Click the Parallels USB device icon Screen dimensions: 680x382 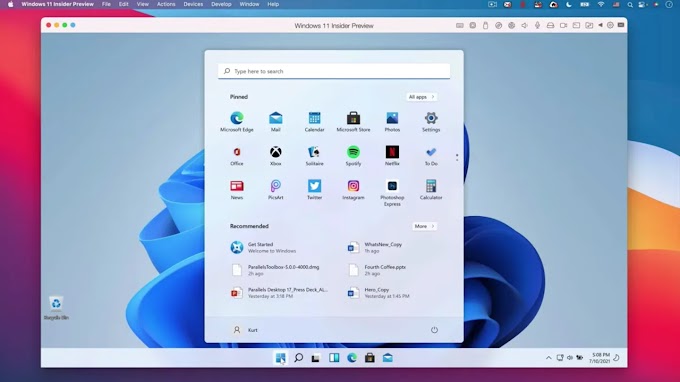(486, 26)
